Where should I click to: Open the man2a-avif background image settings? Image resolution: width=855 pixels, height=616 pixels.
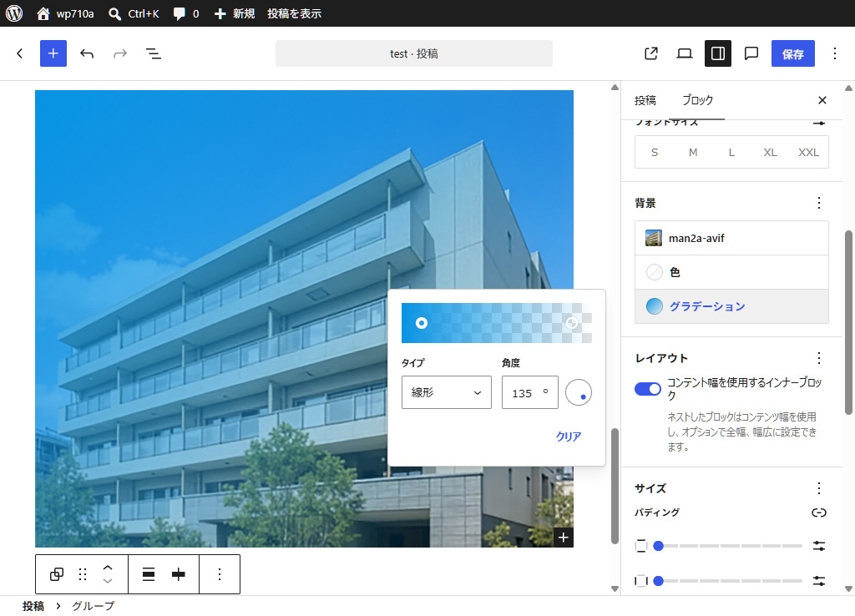click(731, 238)
